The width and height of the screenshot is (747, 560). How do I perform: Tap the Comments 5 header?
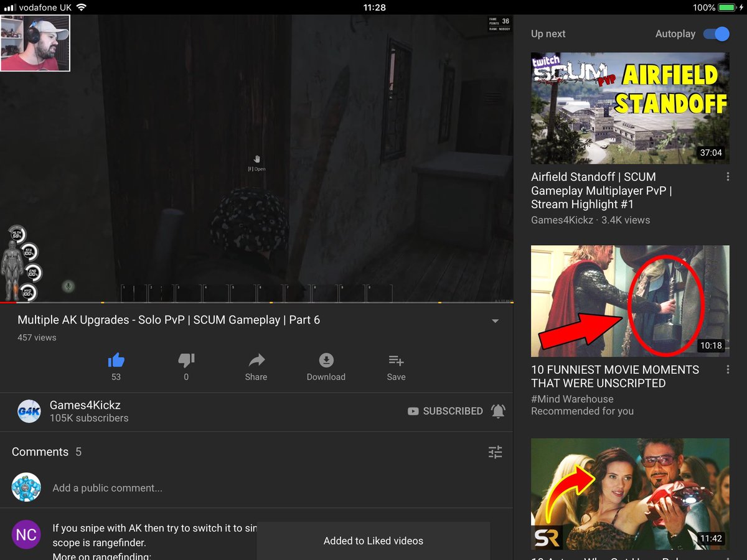[x=47, y=452]
